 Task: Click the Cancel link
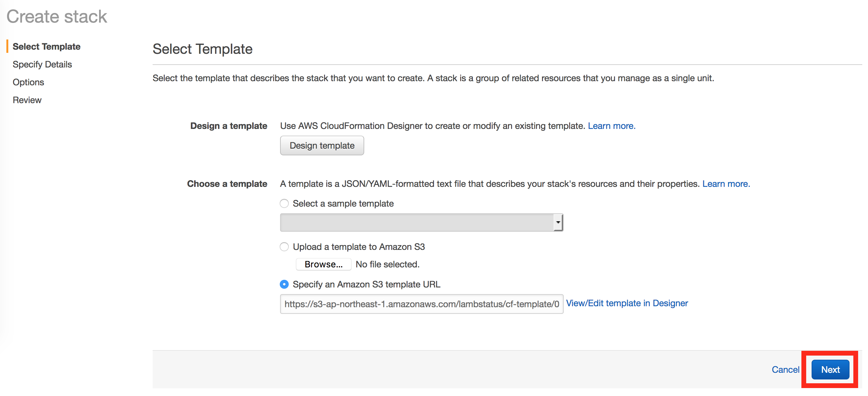click(785, 369)
